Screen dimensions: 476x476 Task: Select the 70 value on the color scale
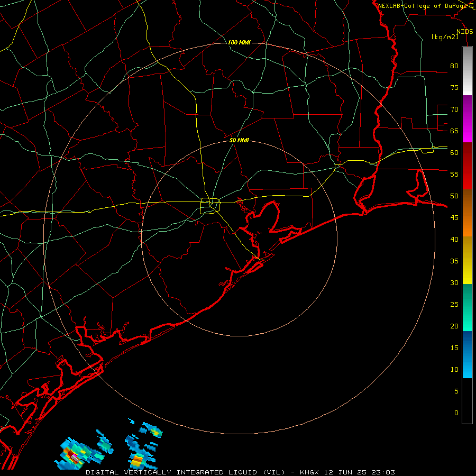pyautogui.click(x=454, y=109)
